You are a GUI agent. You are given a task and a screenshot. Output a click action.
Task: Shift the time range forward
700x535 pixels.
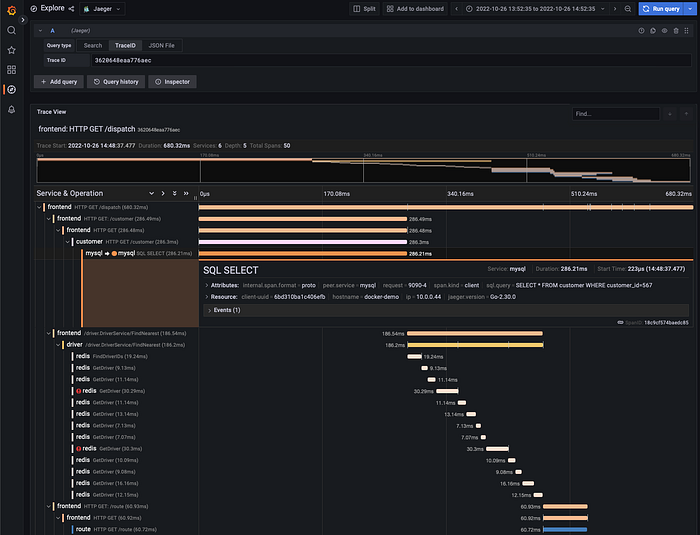tap(615, 8)
